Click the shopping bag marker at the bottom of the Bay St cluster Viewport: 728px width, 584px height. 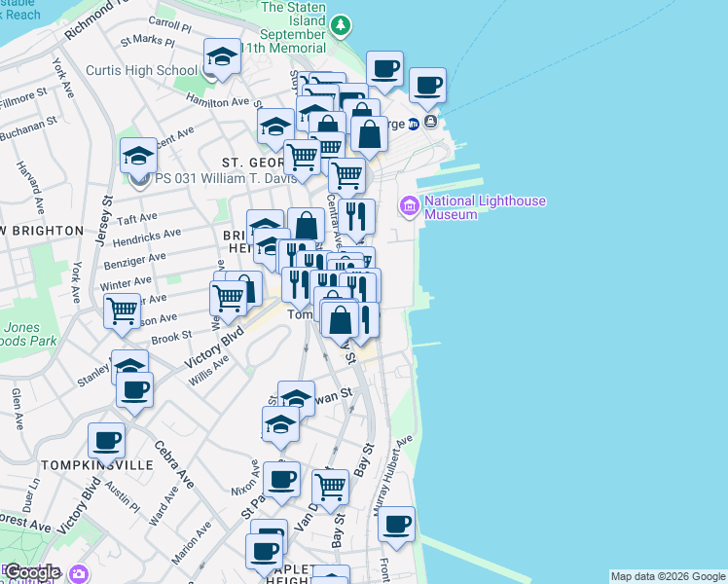click(x=340, y=323)
